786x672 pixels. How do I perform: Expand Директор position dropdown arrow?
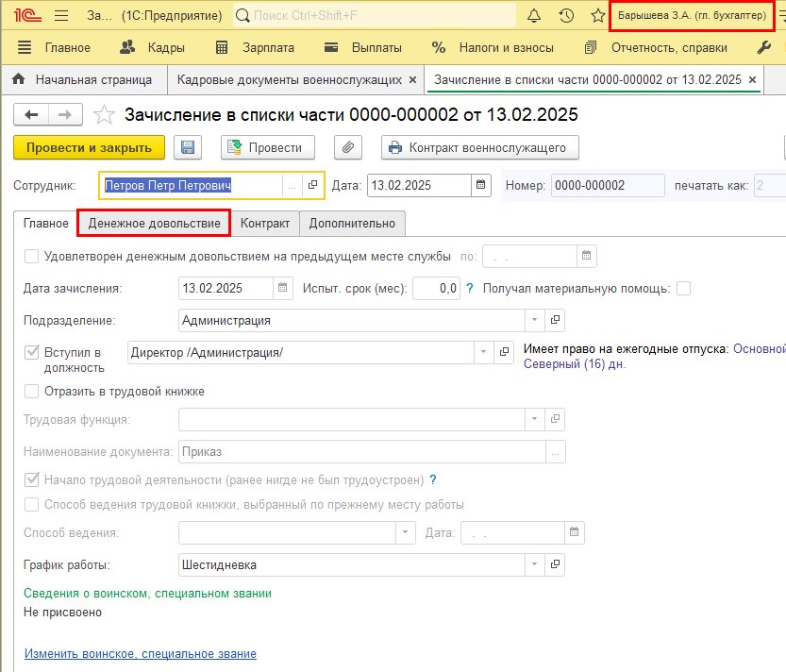[x=483, y=352]
